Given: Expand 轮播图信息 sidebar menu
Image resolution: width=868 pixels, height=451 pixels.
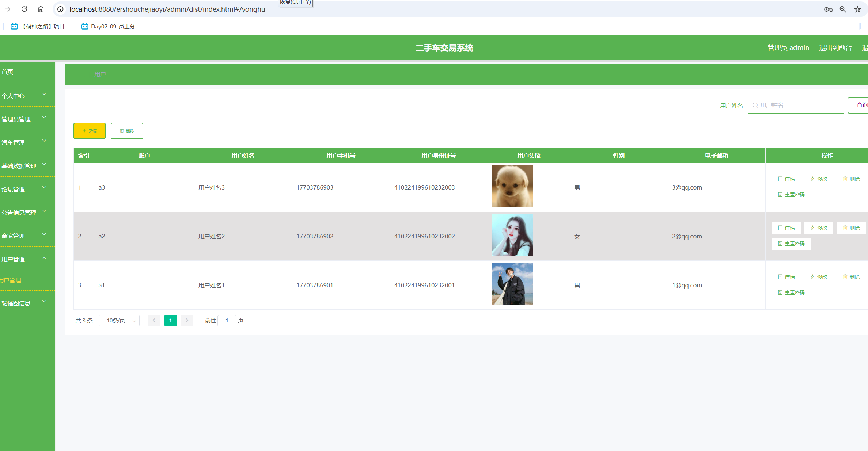Looking at the screenshot, I should [x=27, y=303].
